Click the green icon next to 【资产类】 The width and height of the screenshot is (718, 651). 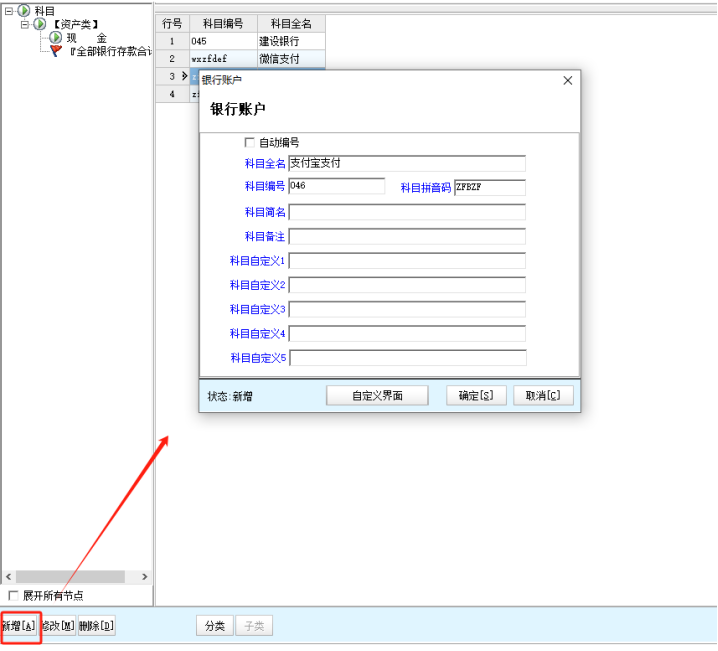pyautogui.click(x=40, y=23)
